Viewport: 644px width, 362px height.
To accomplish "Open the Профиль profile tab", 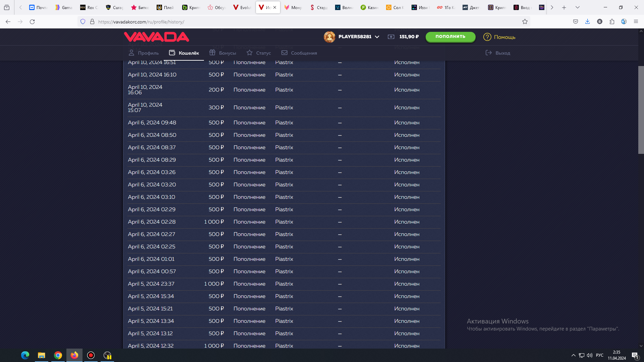I will (144, 53).
